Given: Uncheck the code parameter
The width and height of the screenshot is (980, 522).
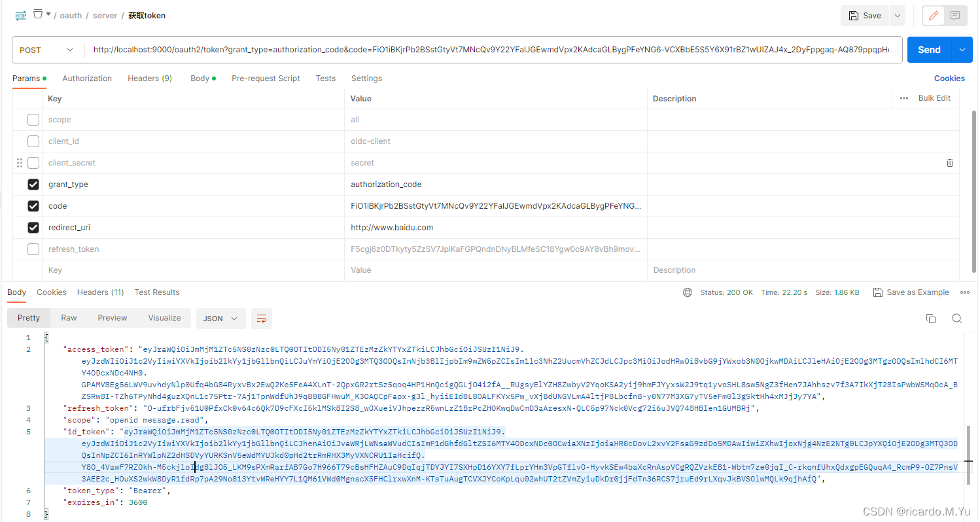Looking at the screenshot, I should 33,206.
